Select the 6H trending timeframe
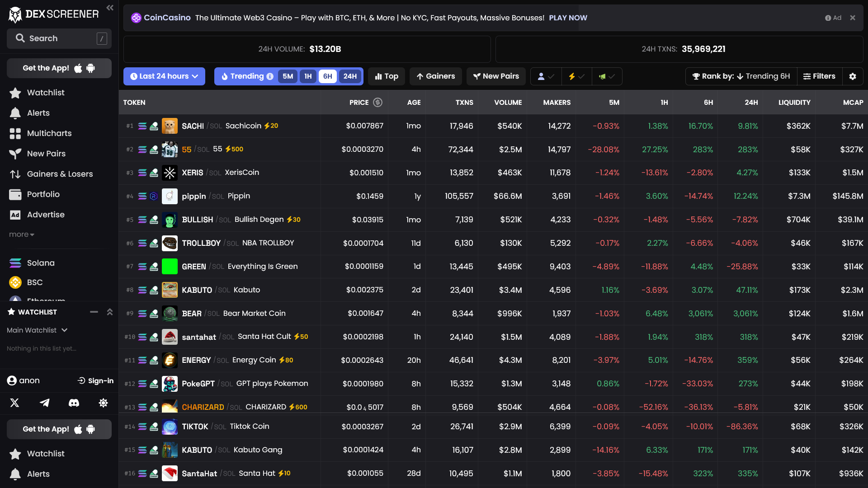The height and width of the screenshot is (488, 868). coord(328,76)
